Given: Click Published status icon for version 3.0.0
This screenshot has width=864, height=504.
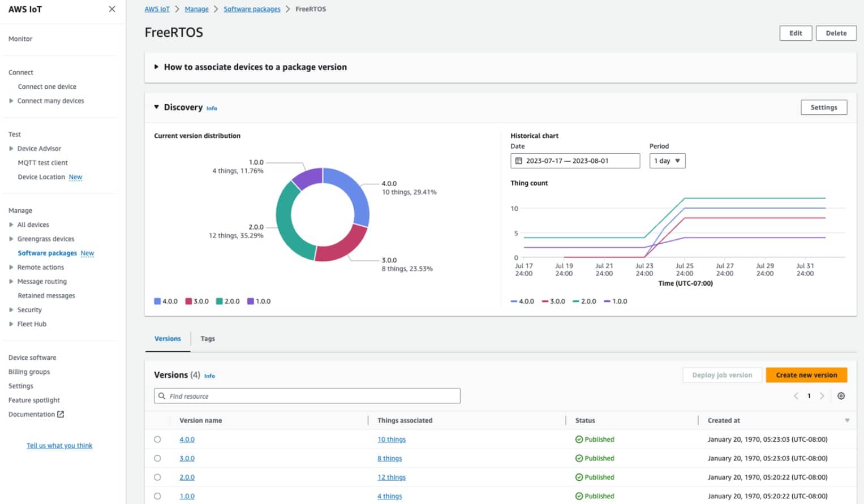Looking at the screenshot, I should pyautogui.click(x=579, y=458).
